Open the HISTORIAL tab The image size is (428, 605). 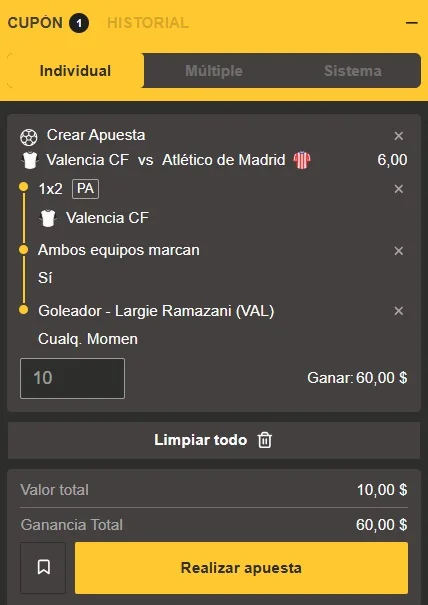coord(148,23)
